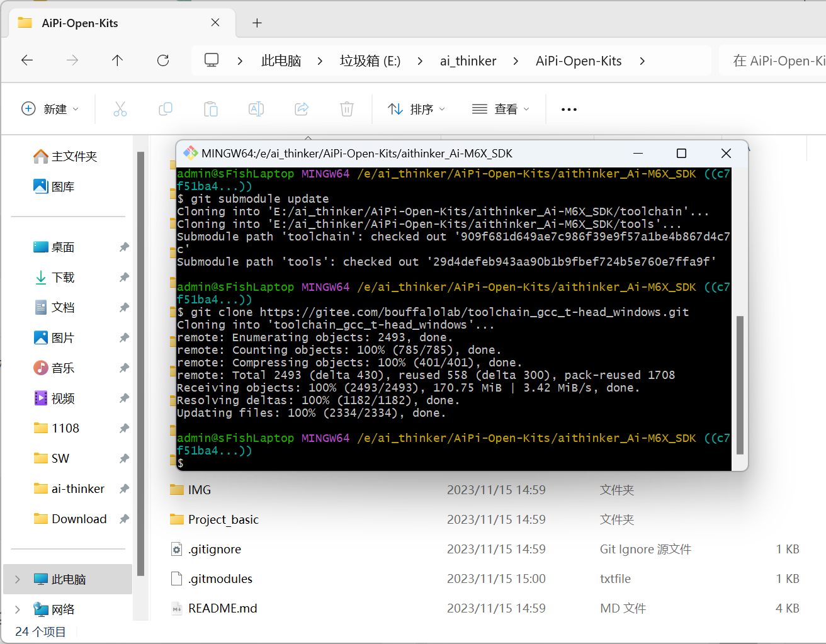Click the sidebar vertical scrollbar
826x644 pixels.
click(141, 364)
